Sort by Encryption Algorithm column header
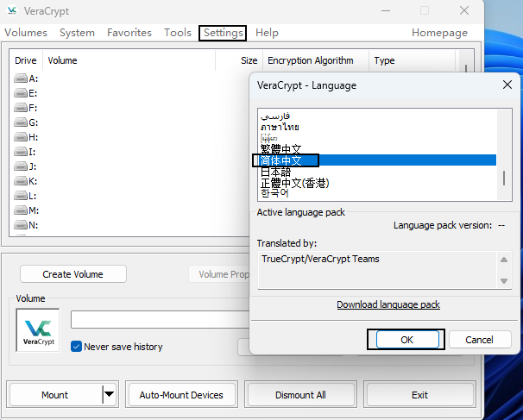The image size is (523, 420). [316, 60]
